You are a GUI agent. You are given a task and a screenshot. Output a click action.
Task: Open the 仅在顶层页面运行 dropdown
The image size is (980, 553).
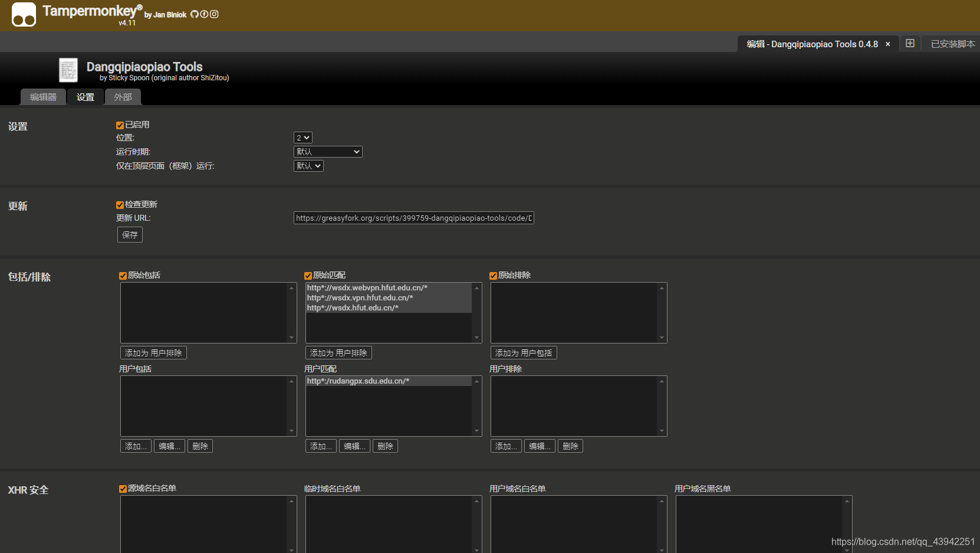[x=308, y=166]
